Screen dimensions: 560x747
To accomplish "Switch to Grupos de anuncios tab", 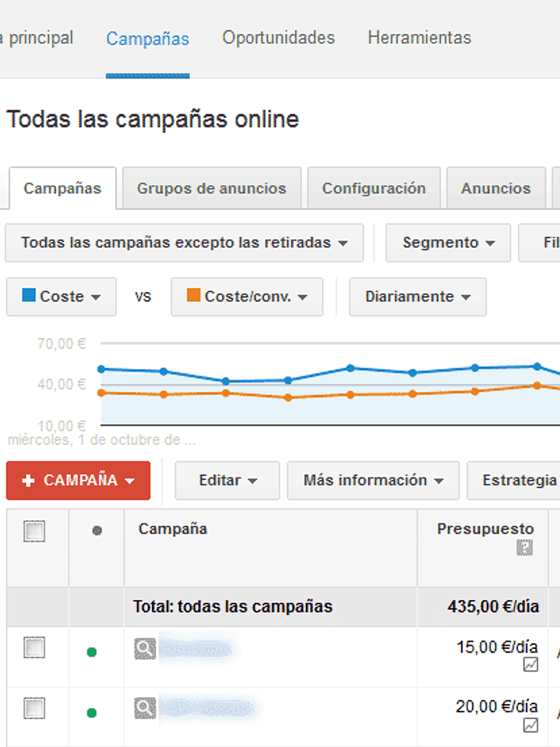I will [x=211, y=189].
